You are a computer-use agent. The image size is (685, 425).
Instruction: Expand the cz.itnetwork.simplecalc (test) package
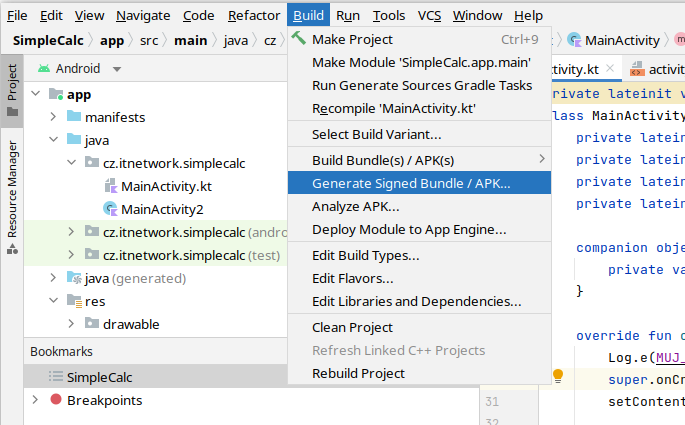point(71,255)
